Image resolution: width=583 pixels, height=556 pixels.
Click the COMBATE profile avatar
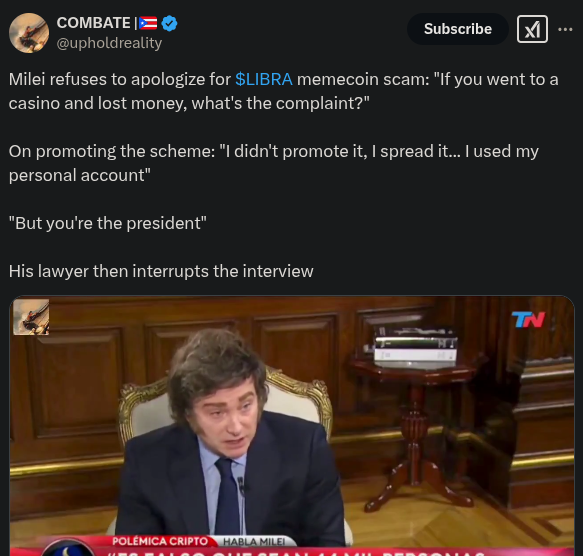(x=29, y=33)
